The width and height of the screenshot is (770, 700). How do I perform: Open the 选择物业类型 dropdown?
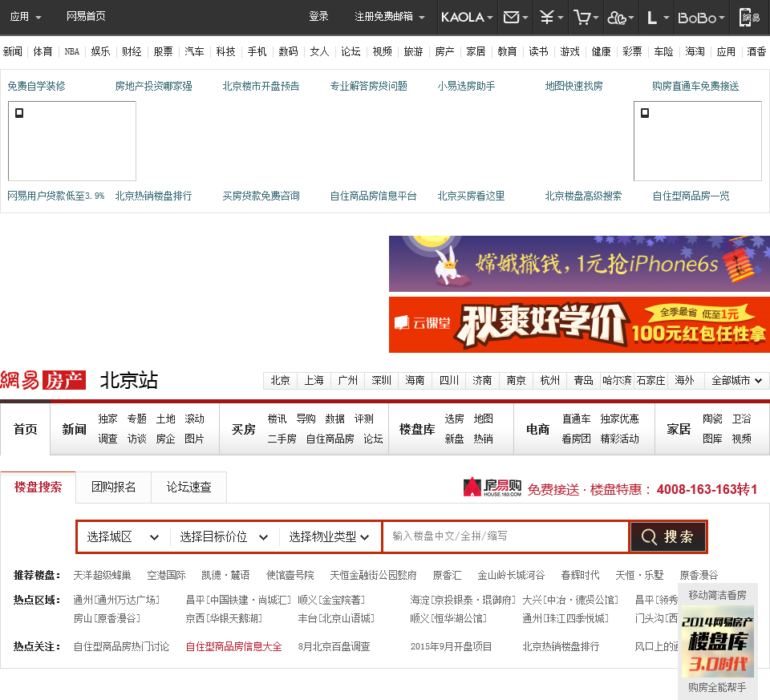[x=329, y=537]
